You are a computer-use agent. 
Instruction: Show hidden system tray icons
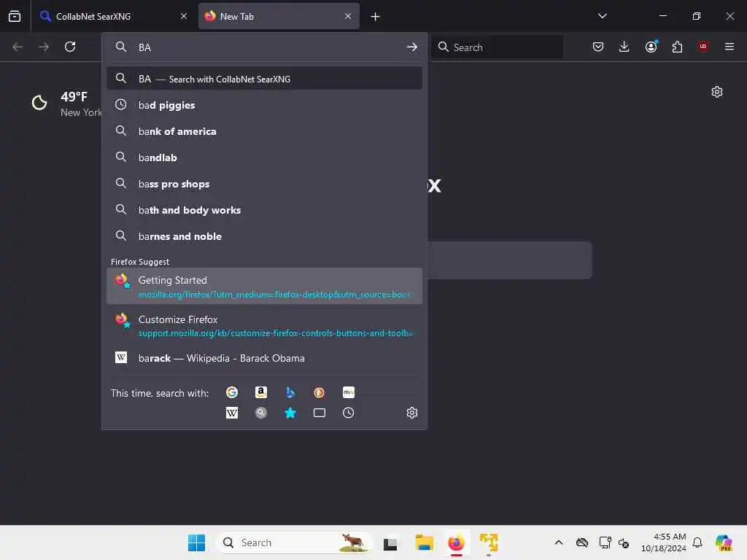[x=559, y=542]
